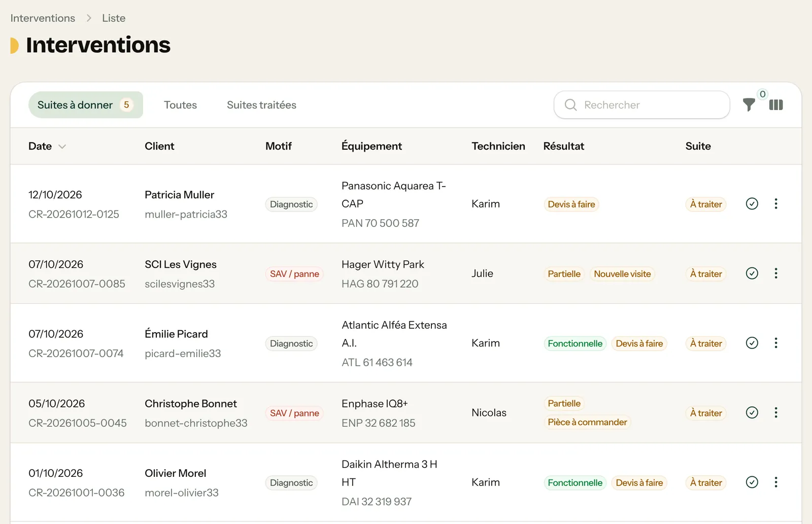
Task: Open the three-dot menu for Patricia Muller
Action: pos(776,204)
